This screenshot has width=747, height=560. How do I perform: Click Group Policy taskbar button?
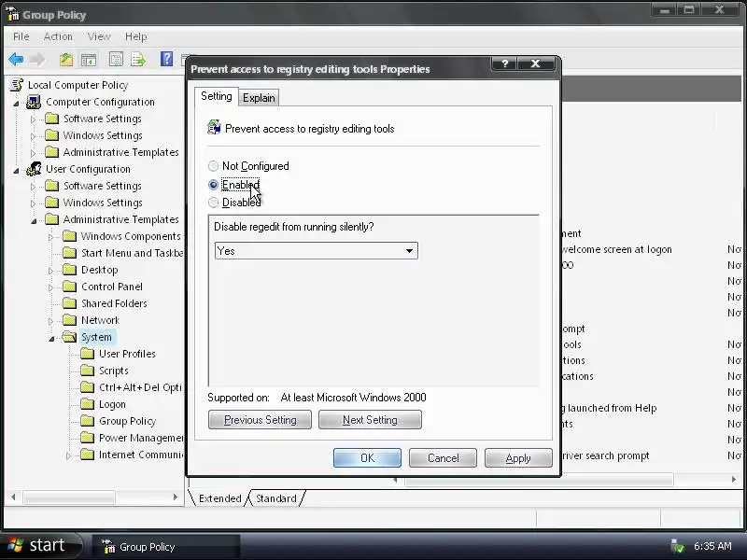coord(165,547)
